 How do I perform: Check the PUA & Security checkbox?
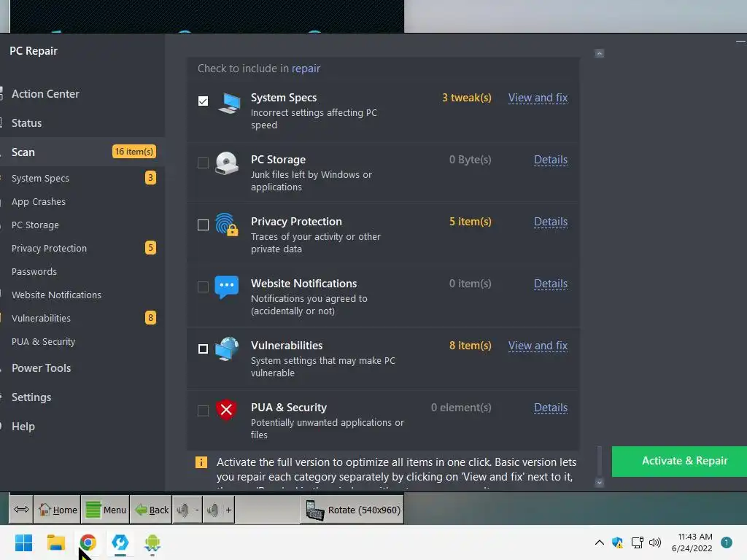point(203,411)
